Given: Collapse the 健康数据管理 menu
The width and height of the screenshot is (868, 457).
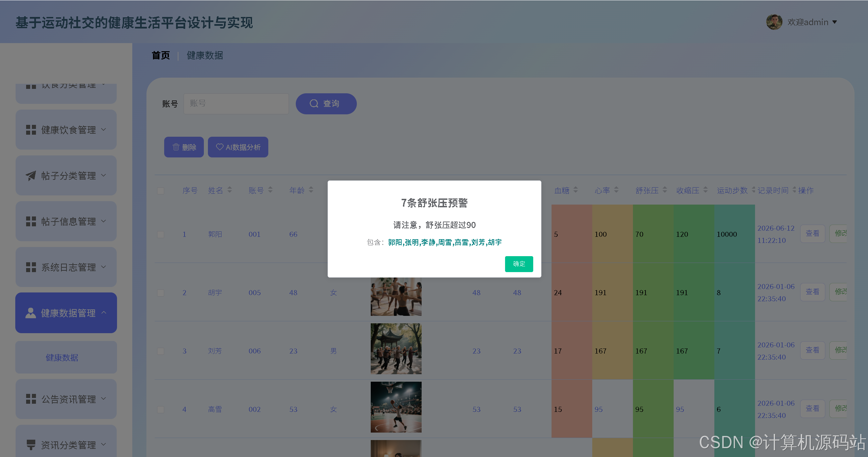Looking at the screenshot, I should (x=66, y=313).
